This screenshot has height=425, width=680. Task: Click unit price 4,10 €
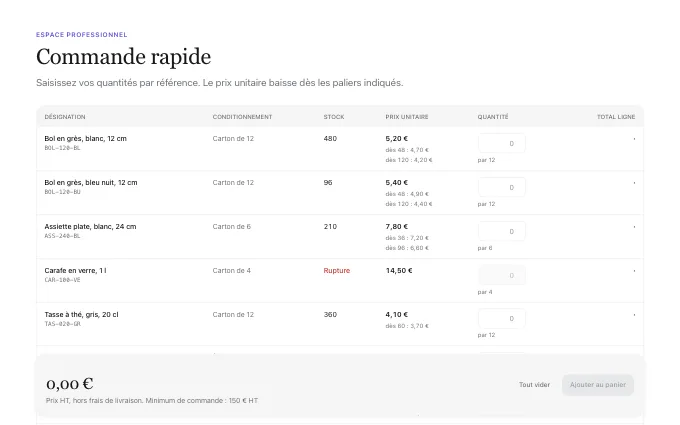tap(397, 314)
